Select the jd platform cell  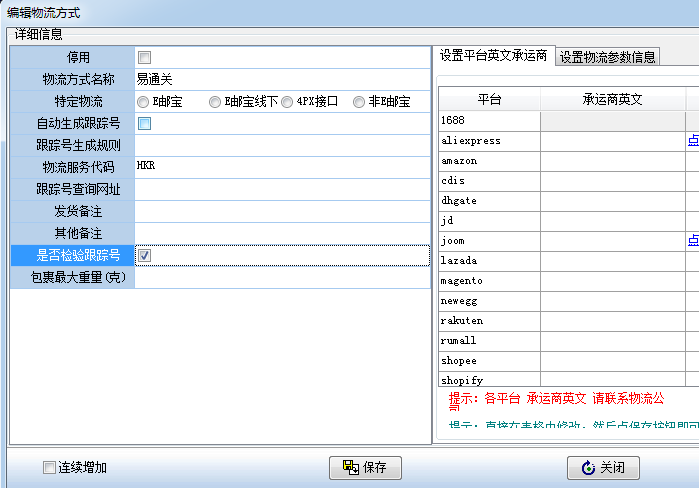pyautogui.click(x=489, y=221)
